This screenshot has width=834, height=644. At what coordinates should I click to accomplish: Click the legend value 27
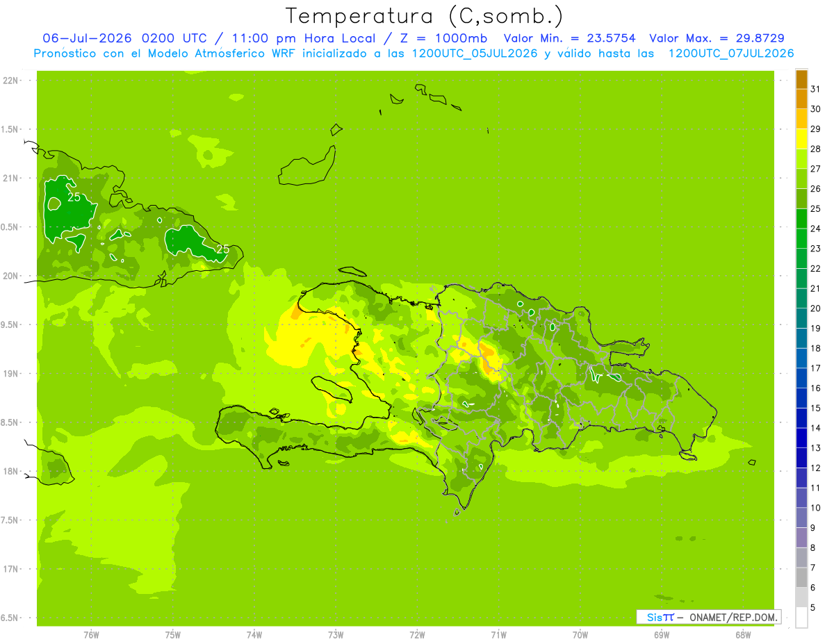pos(816,169)
